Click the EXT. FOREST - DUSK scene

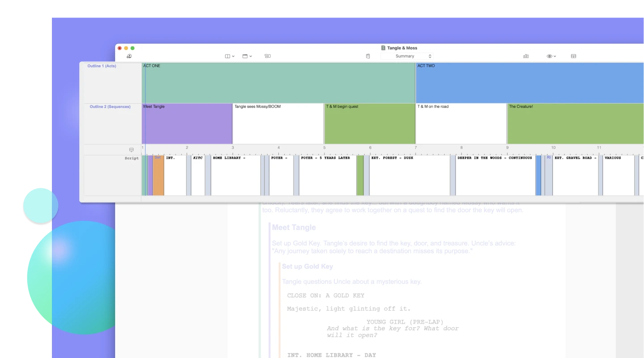pyautogui.click(x=409, y=175)
